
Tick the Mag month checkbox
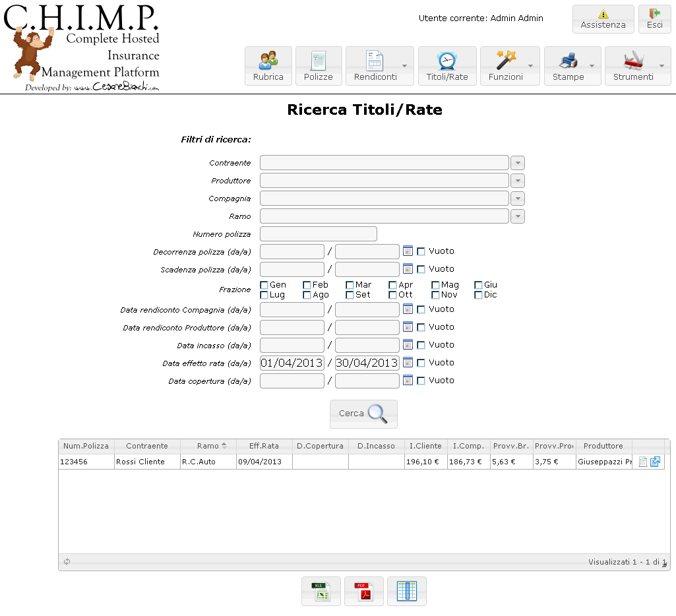point(435,285)
